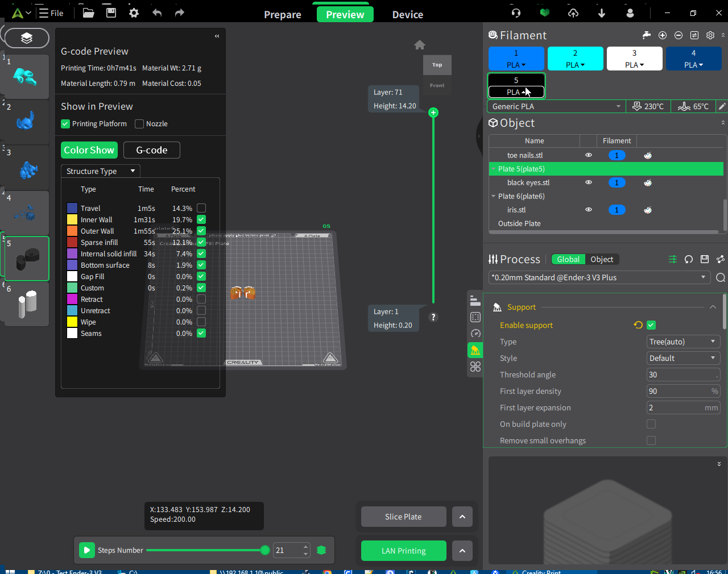Select plate 6 thumbnail in sidebar
Viewport: 728px width, 574px height.
pos(26,304)
